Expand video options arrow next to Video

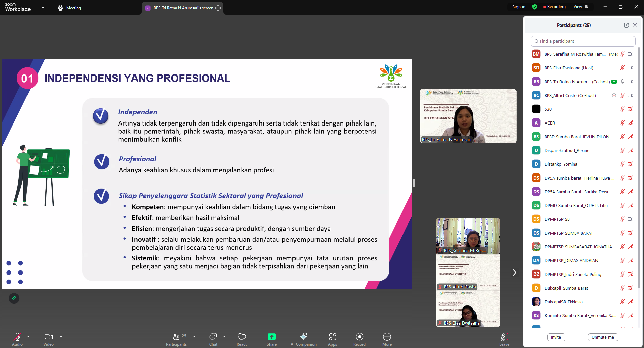[x=61, y=336]
